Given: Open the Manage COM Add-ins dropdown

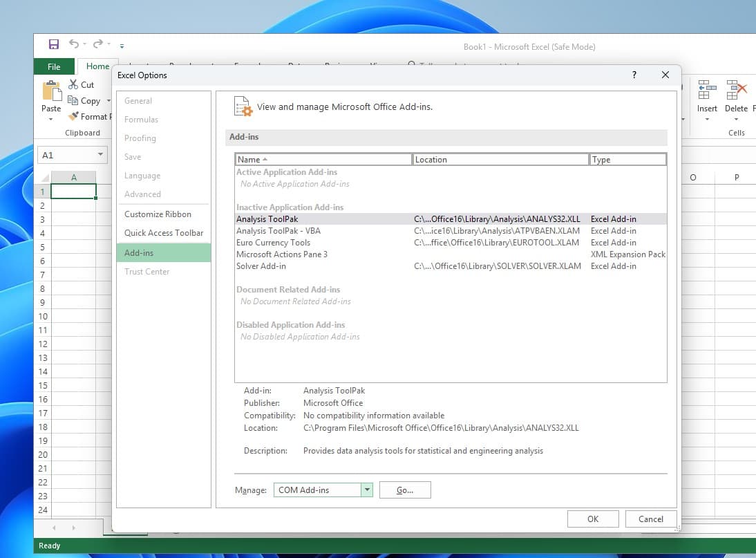Looking at the screenshot, I should 366,490.
